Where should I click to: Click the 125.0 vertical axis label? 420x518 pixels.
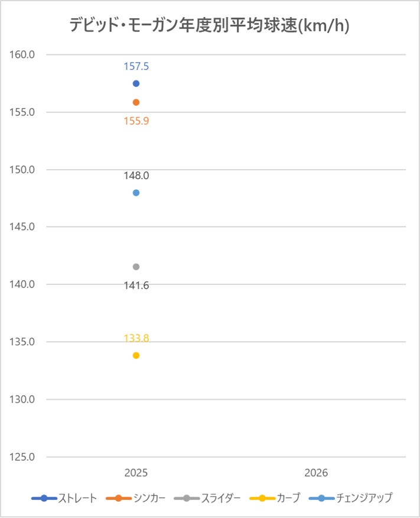[23, 457]
